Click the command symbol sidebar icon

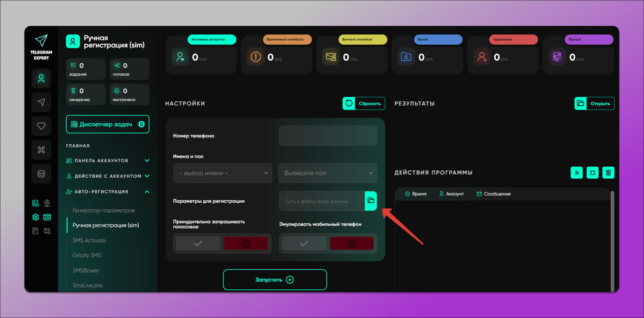coord(41,150)
